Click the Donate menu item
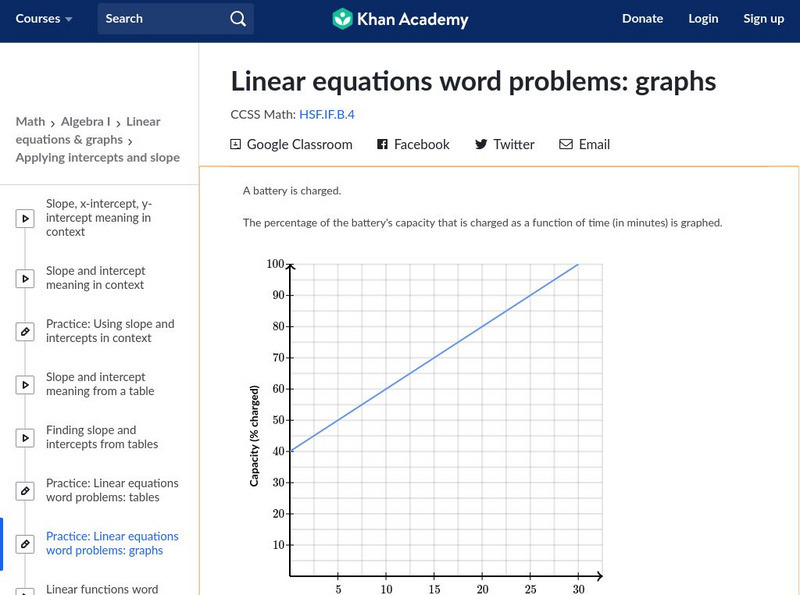This screenshot has height=595, width=800. point(642,19)
